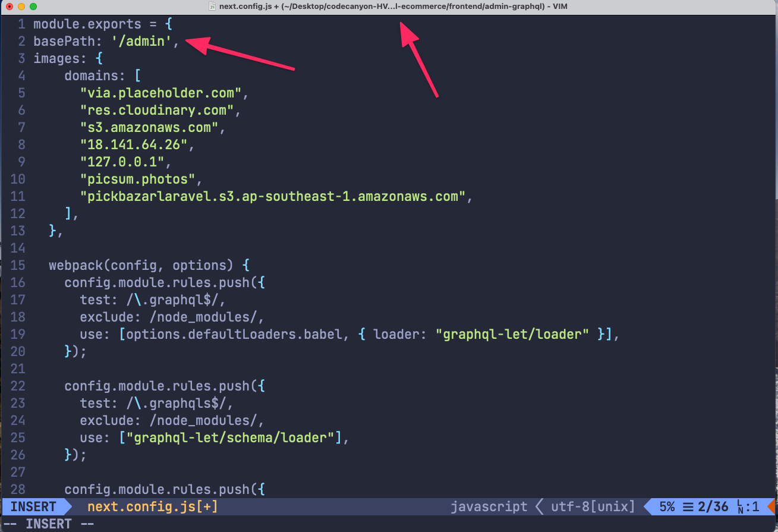The height and width of the screenshot is (532, 778).
Task: Click the domains: [ line
Action: coord(103,76)
